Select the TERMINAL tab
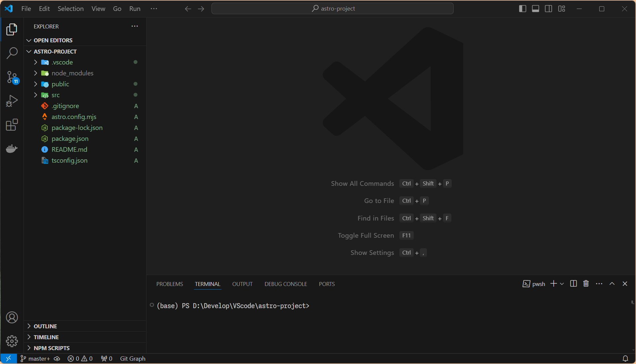The height and width of the screenshot is (364, 636). point(207,284)
